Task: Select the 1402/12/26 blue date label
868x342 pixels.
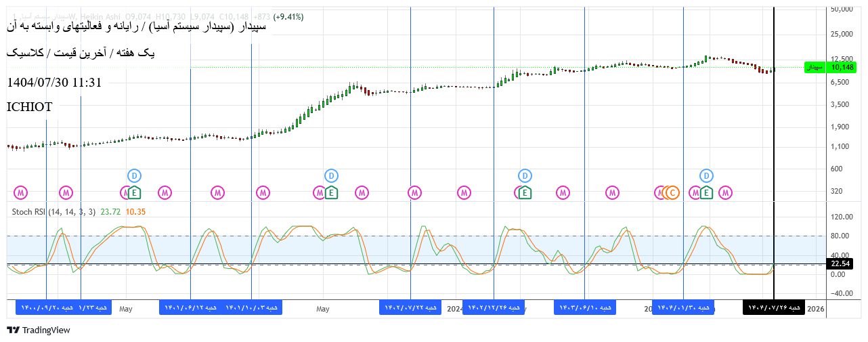Action: 494,308
